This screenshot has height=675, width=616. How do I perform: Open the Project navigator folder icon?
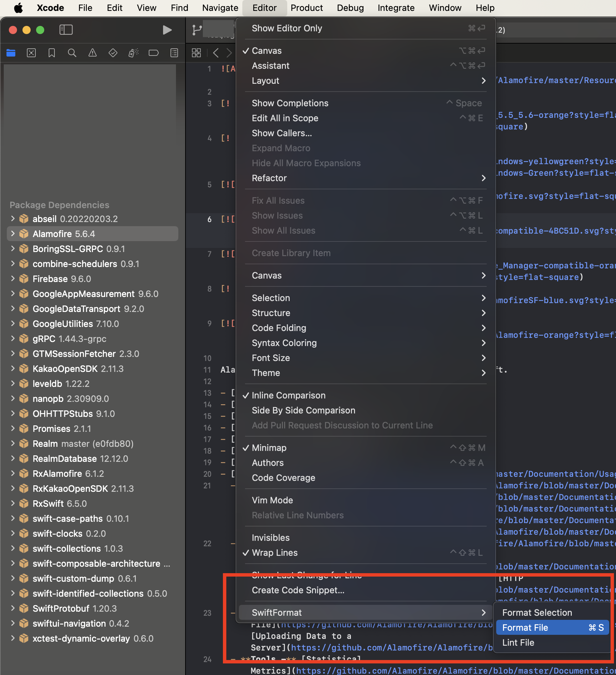tap(11, 53)
